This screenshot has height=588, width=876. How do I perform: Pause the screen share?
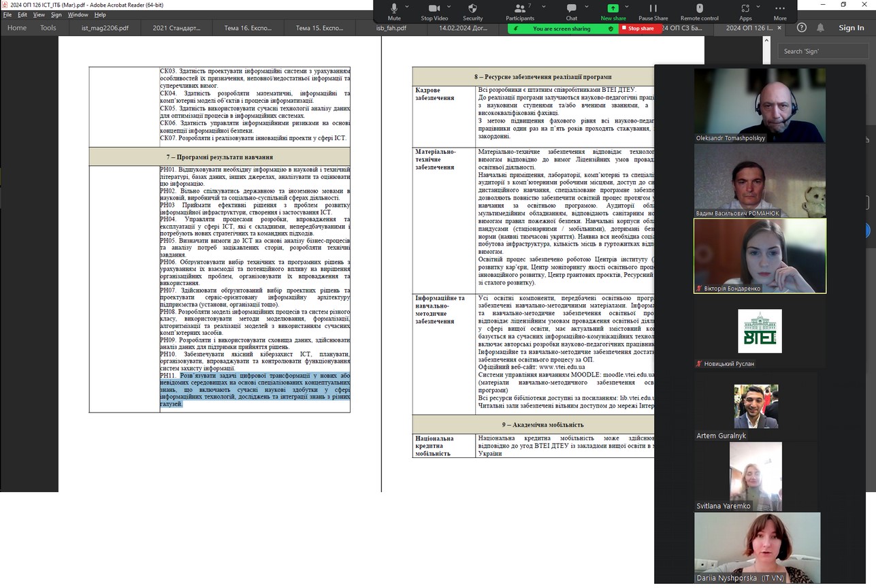point(653,9)
